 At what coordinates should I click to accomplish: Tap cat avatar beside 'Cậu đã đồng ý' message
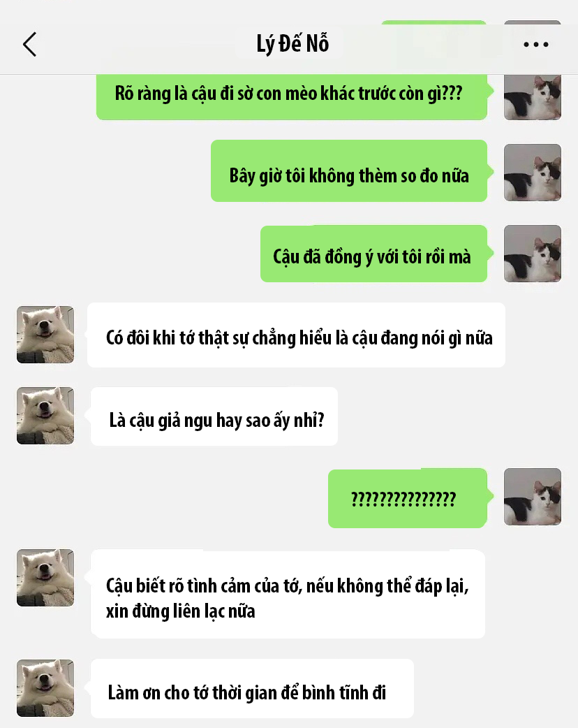(x=533, y=254)
